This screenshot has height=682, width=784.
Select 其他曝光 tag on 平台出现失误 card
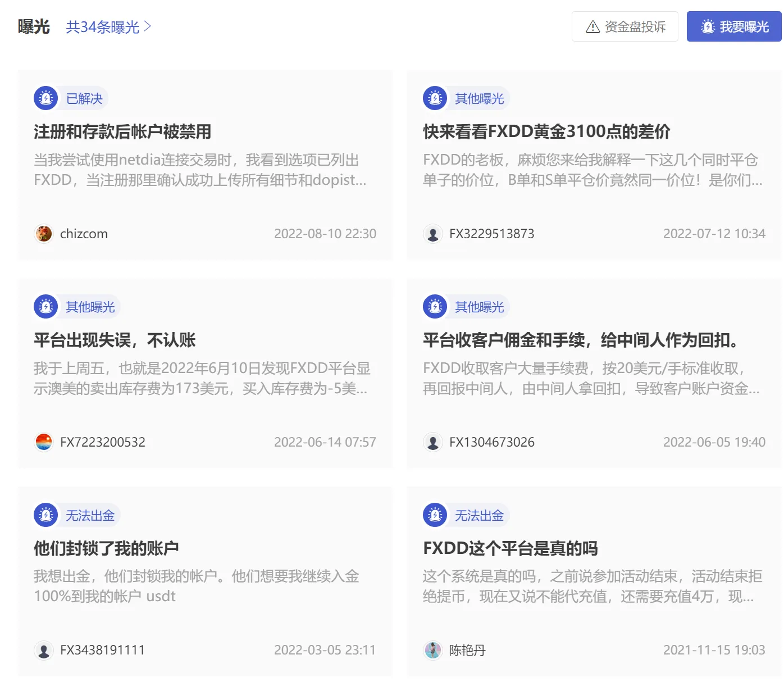click(x=90, y=307)
